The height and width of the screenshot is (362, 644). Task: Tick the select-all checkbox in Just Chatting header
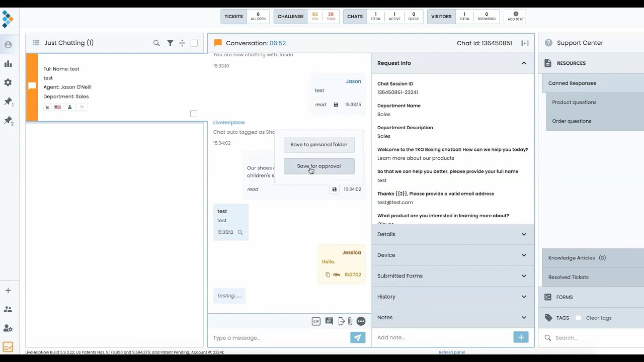pos(194,43)
